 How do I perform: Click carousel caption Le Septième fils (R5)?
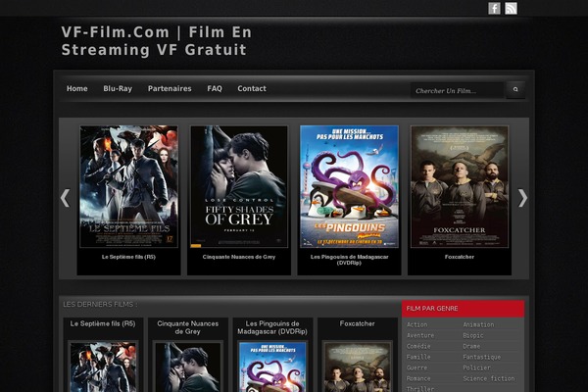point(128,257)
